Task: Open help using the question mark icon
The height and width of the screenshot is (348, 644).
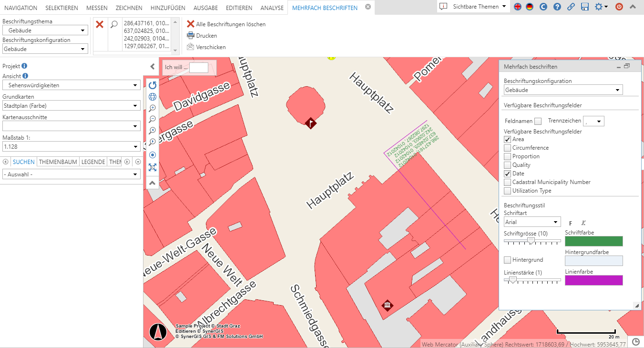Action: pyautogui.click(x=557, y=7)
